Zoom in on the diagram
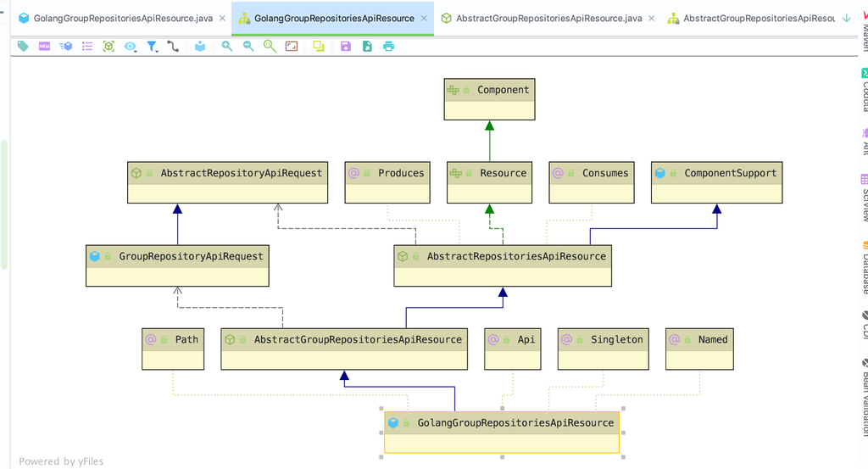This screenshot has width=868, height=469. coord(227,47)
